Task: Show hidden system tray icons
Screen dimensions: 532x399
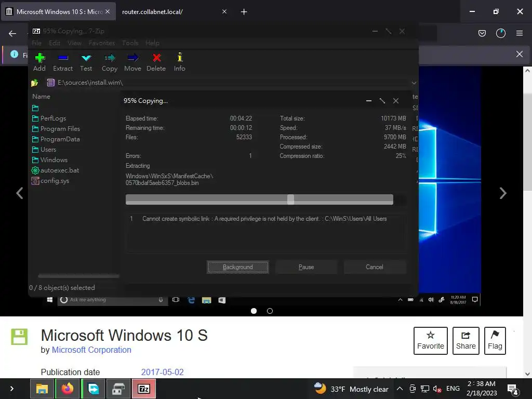Action: pos(400,389)
